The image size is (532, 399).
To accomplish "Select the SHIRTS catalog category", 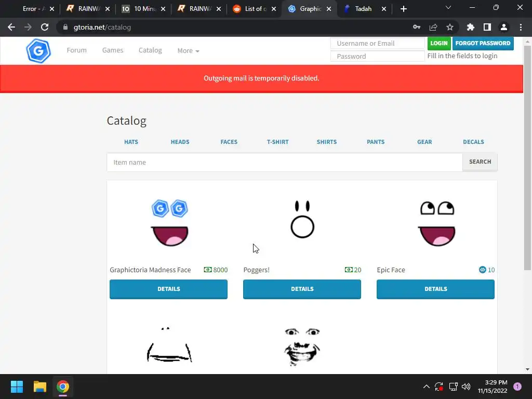I will tap(327, 142).
